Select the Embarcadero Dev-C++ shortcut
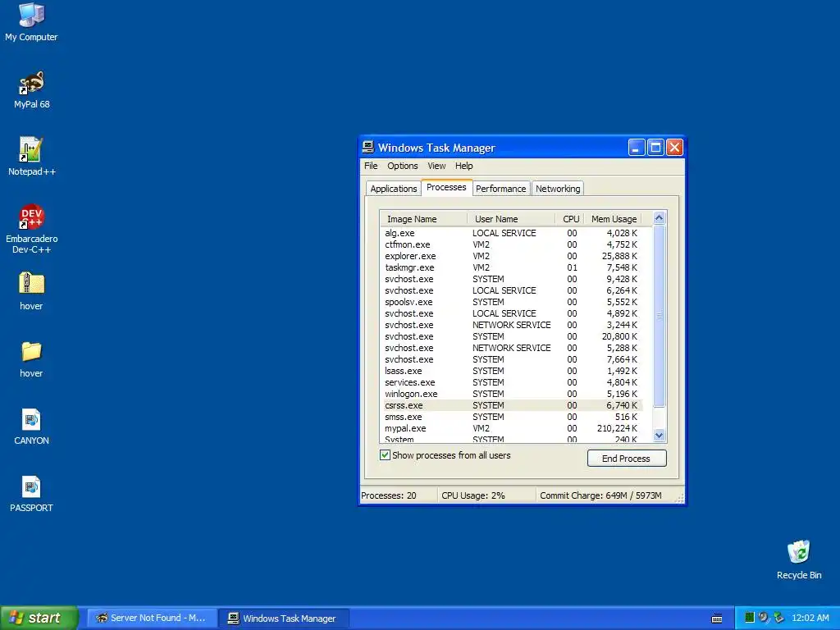840x630 pixels. point(31,229)
